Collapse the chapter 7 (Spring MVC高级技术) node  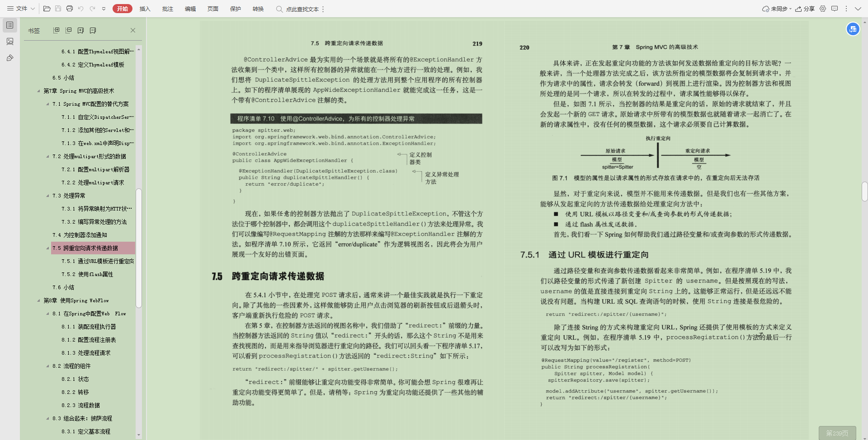39,90
